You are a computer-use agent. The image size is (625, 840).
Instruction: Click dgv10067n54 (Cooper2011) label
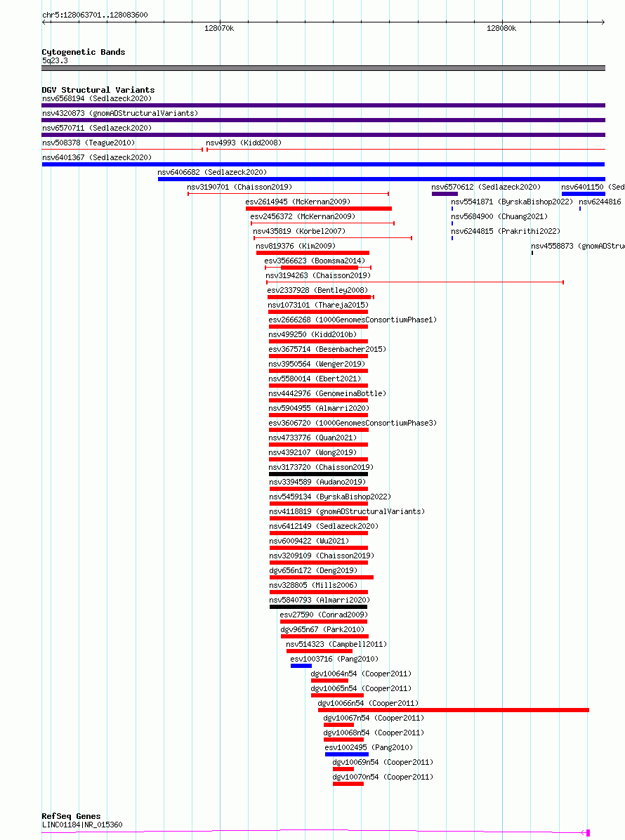point(374,718)
